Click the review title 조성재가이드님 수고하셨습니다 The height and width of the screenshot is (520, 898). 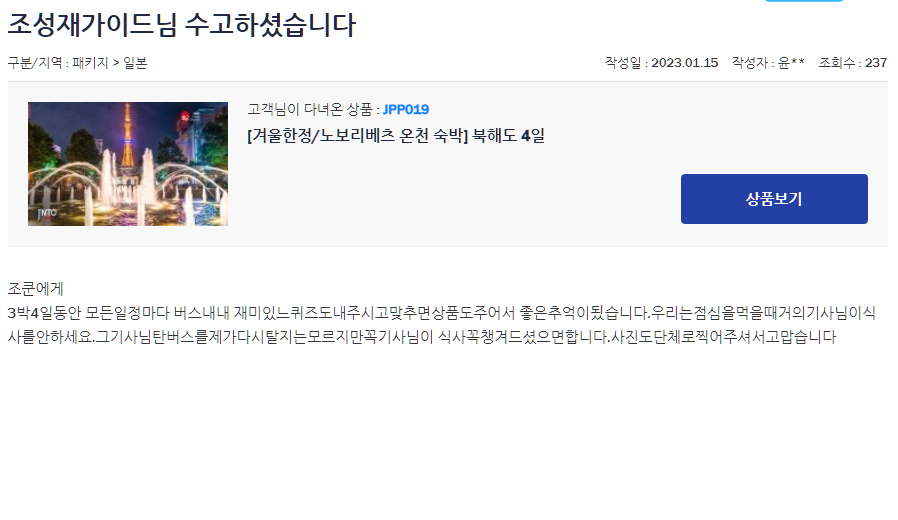[182, 25]
